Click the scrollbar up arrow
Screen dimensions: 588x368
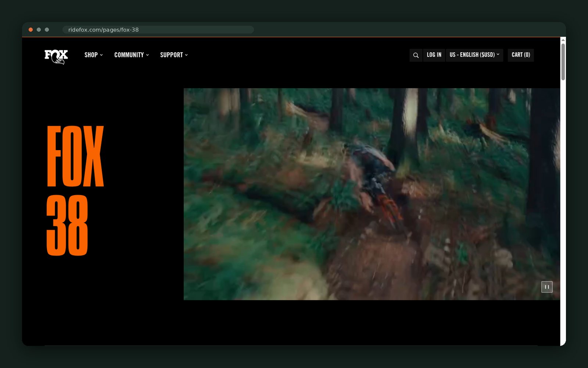[563, 40]
